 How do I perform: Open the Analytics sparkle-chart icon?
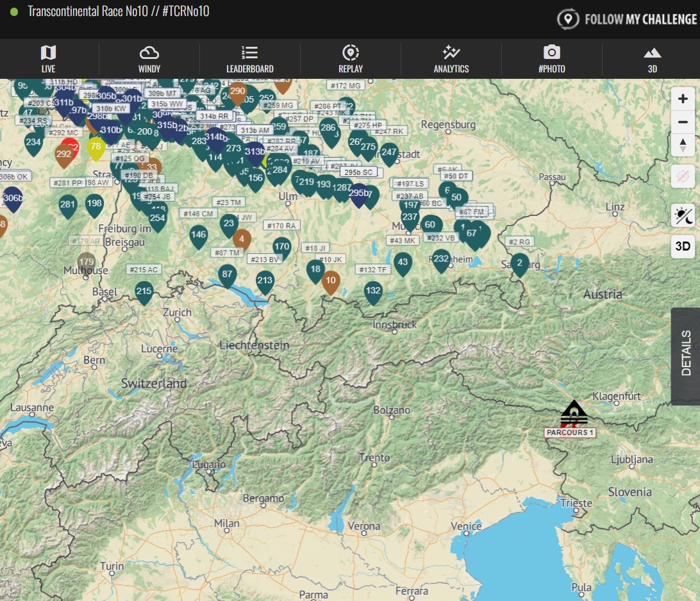coord(451,58)
